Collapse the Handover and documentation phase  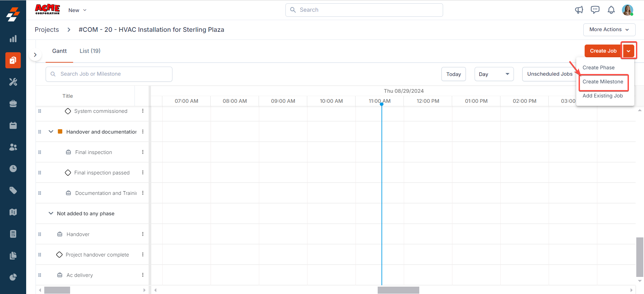coord(51,132)
